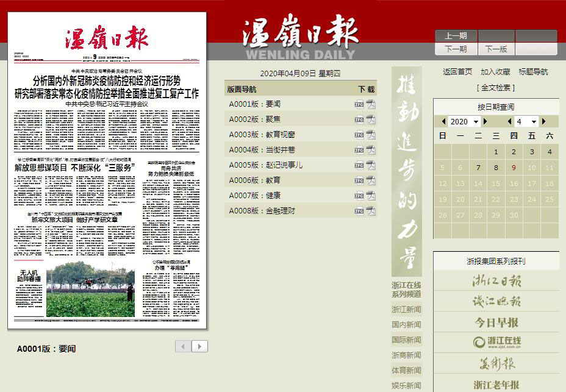Click 下一版 next page button

coord(496,49)
